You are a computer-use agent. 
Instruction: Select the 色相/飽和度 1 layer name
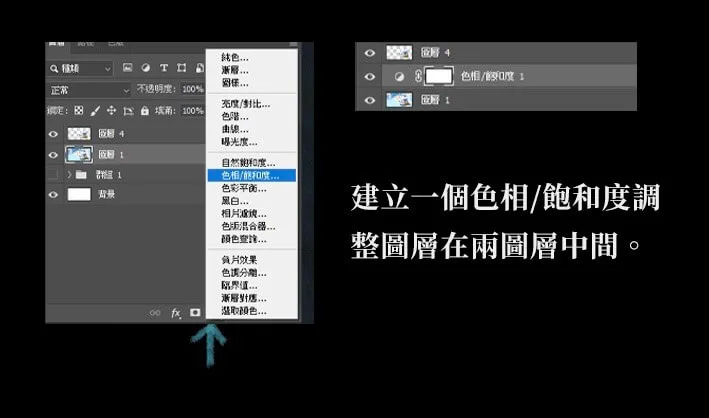(x=492, y=76)
